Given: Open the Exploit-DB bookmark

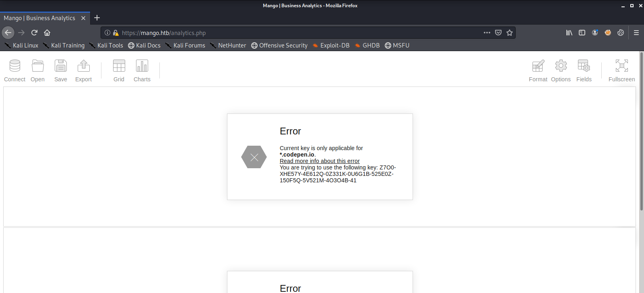Looking at the screenshot, I should pyautogui.click(x=331, y=45).
